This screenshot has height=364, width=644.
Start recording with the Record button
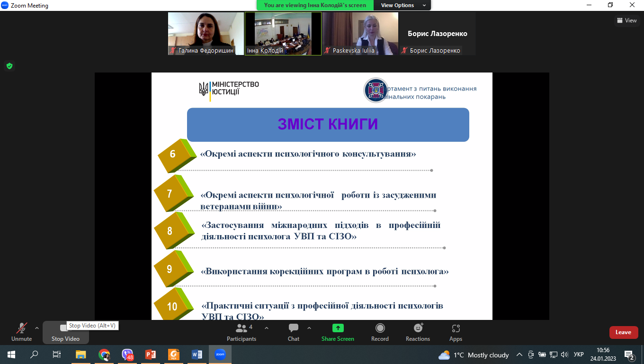[x=380, y=332]
